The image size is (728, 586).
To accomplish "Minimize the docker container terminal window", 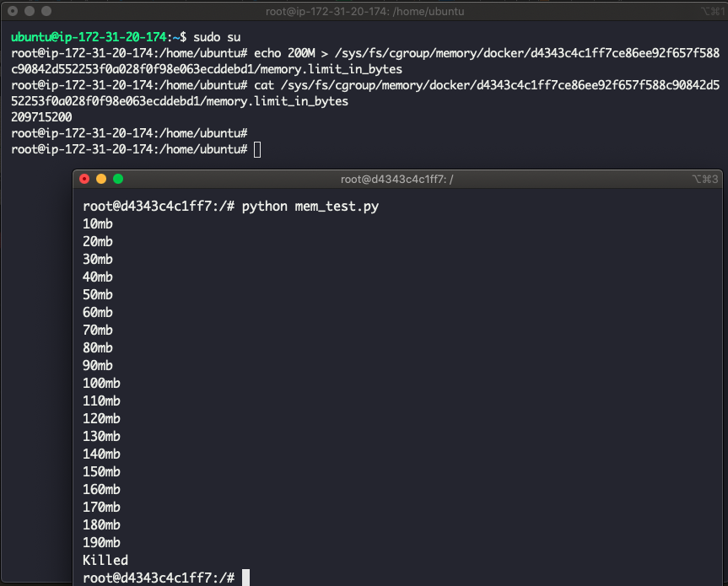I will tap(101, 179).
